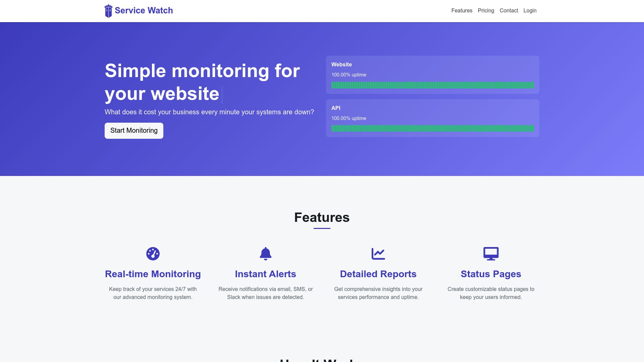Click the Service Watch brand name text
The height and width of the screenshot is (362, 644).
point(144,10)
